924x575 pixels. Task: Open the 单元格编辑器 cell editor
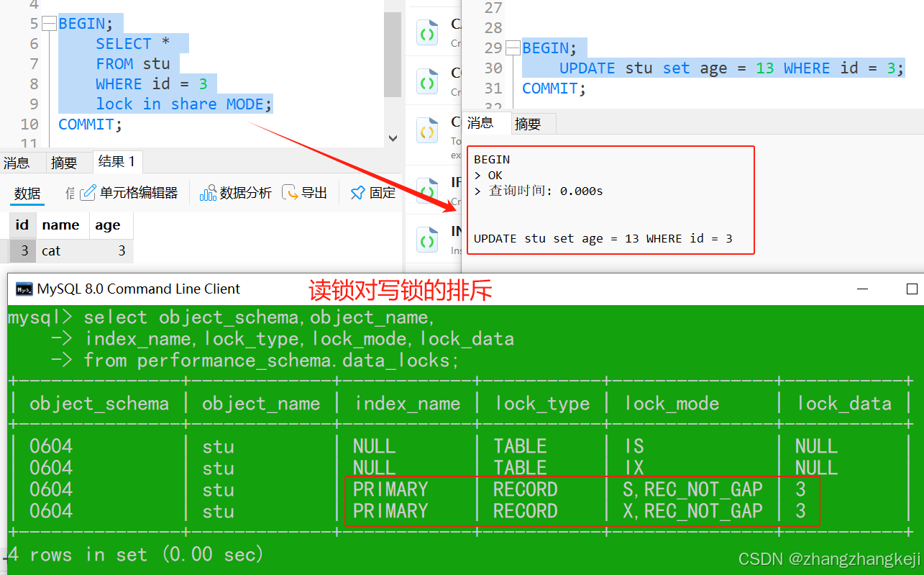pos(130,193)
